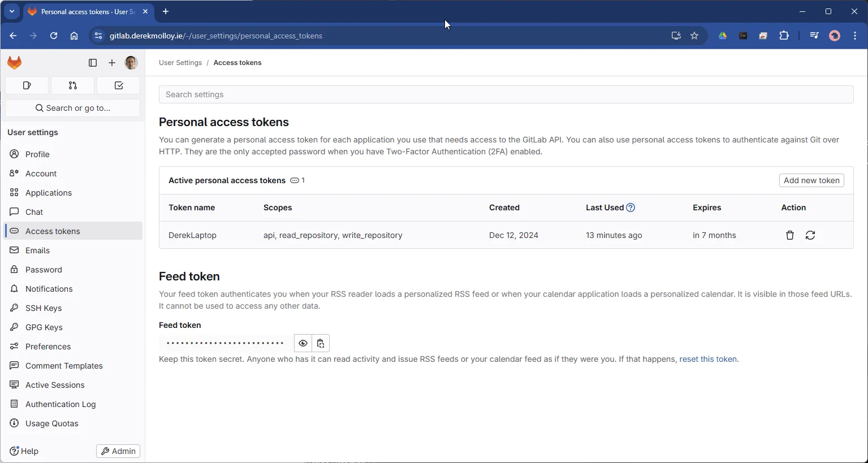Open the to-do list icon in the sidebar

pos(119,85)
